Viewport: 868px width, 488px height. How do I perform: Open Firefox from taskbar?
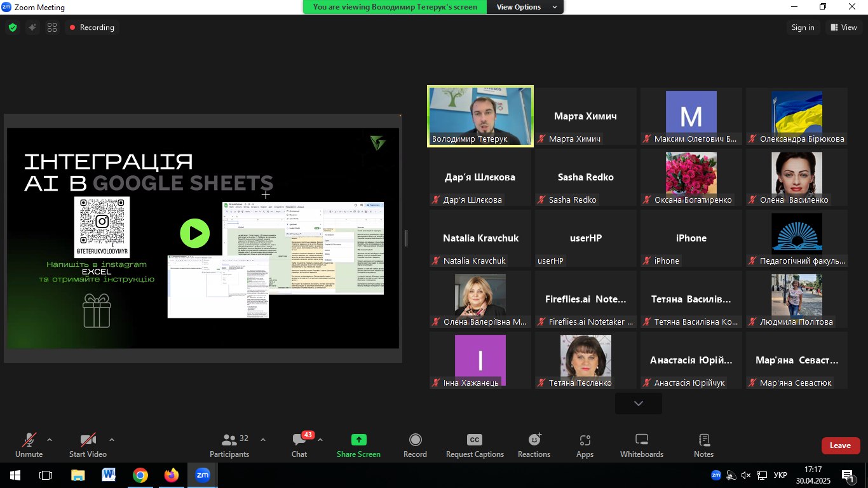tap(171, 475)
